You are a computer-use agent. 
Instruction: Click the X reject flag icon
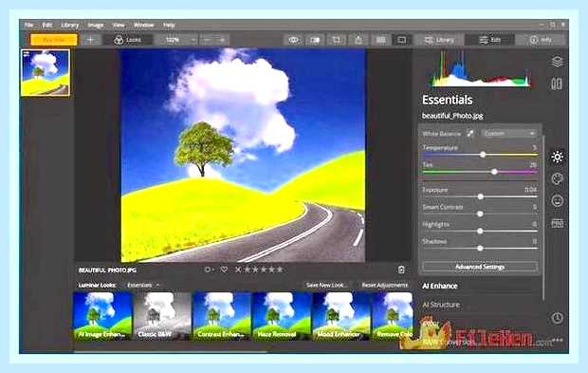click(238, 270)
